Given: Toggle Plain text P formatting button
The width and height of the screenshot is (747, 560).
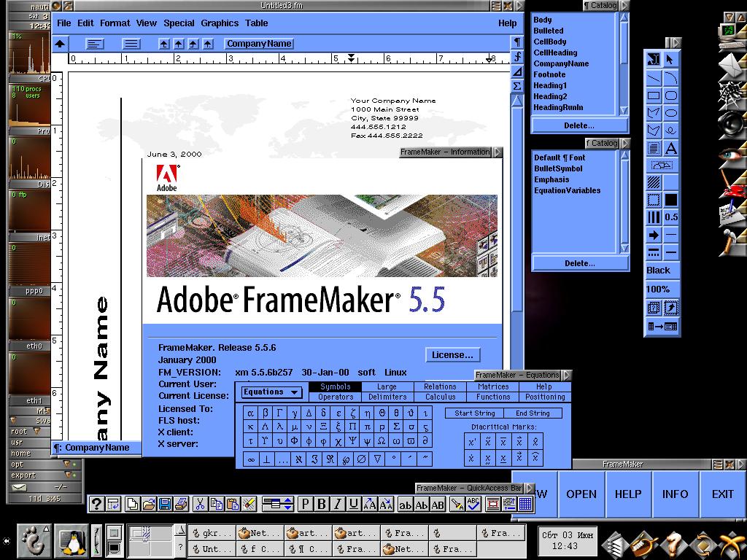Looking at the screenshot, I should pos(306,504).
